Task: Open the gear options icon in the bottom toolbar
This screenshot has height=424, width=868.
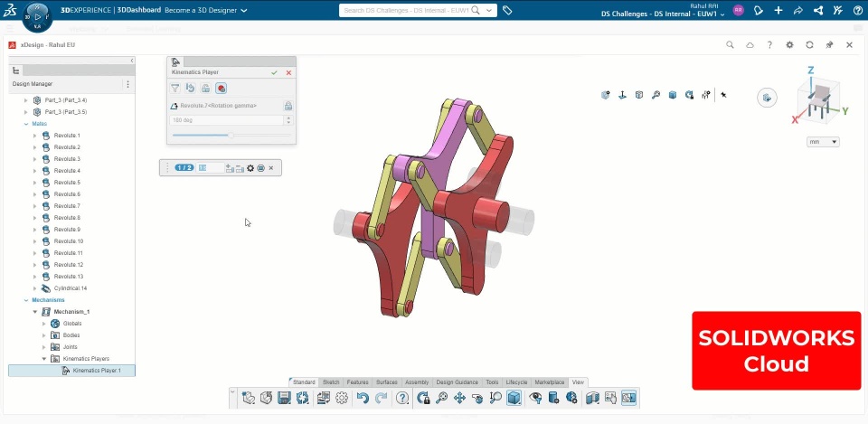Action: point(342,398)
